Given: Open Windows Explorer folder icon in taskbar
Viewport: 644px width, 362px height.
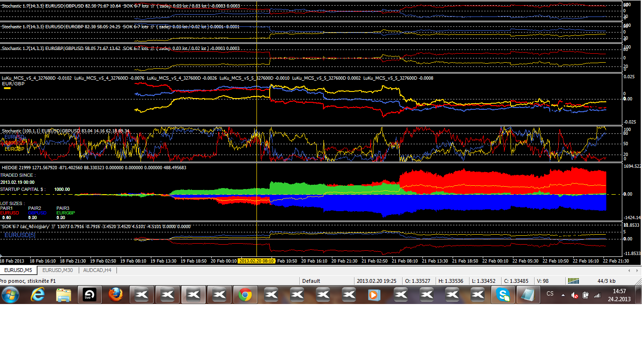Looking at the screenshot, I should 64,296.
